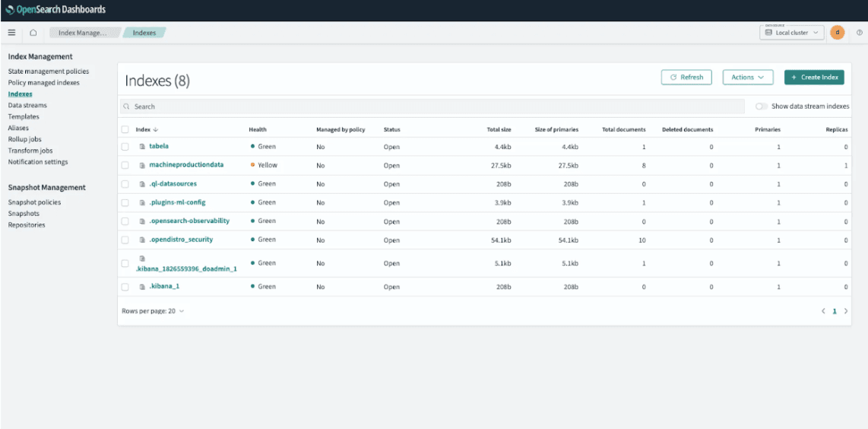868x429 pixels.
Task: Go to previous page arrow in pagination
Action: pos(822,311)
